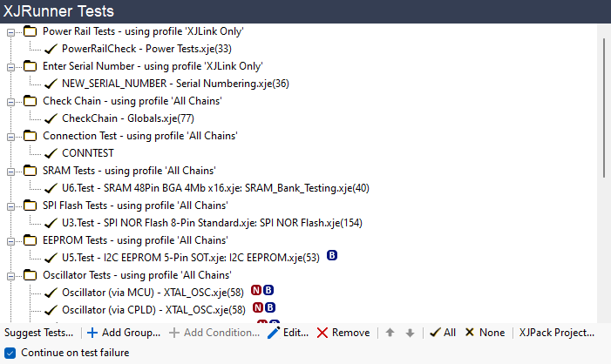611x364 pixels.
Task: Toggle checkmark for PowerRailCheck test
Action: point(51,49)
